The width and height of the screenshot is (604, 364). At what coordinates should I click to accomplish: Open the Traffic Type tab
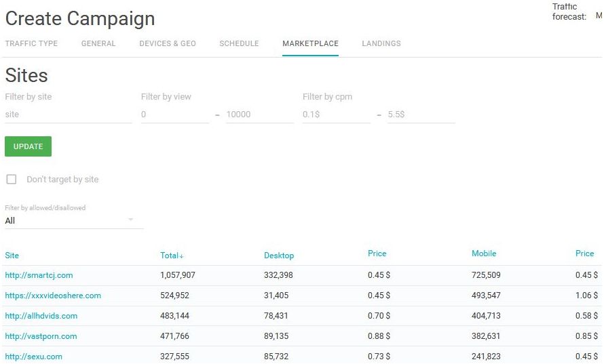pyautogui.click(x=31, y=43)
